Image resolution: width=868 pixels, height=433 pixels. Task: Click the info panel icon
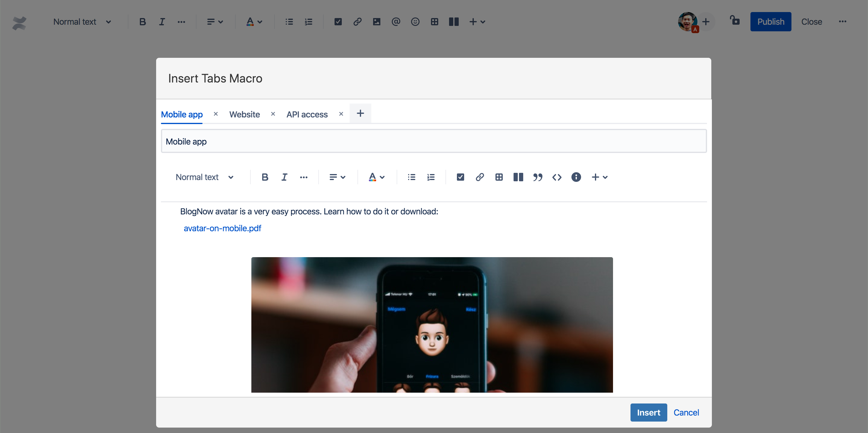coord(576,177)
